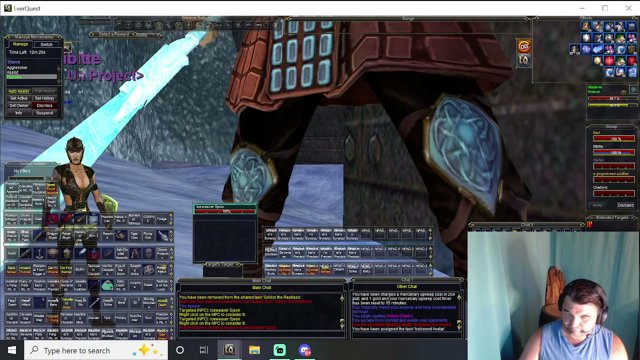Click the Iceweaver Sjeon target name bar
This screenshot has width=640, height=360.
click(224, 207)
